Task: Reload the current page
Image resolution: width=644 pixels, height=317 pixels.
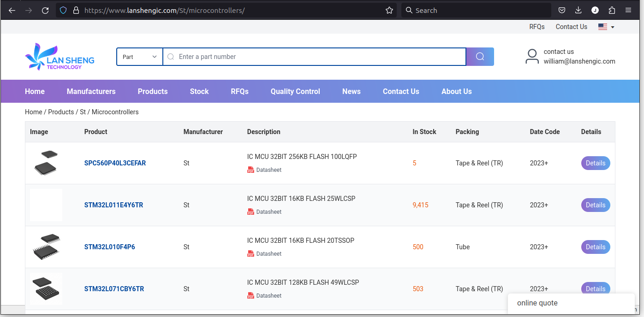Action: (45, 10)
